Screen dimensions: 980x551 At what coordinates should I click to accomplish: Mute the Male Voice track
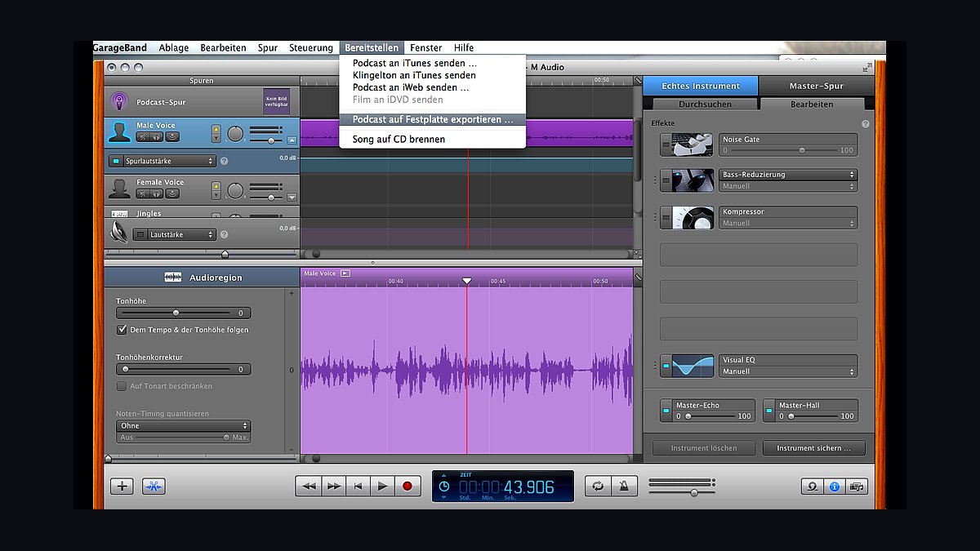[x=143, y=137]
